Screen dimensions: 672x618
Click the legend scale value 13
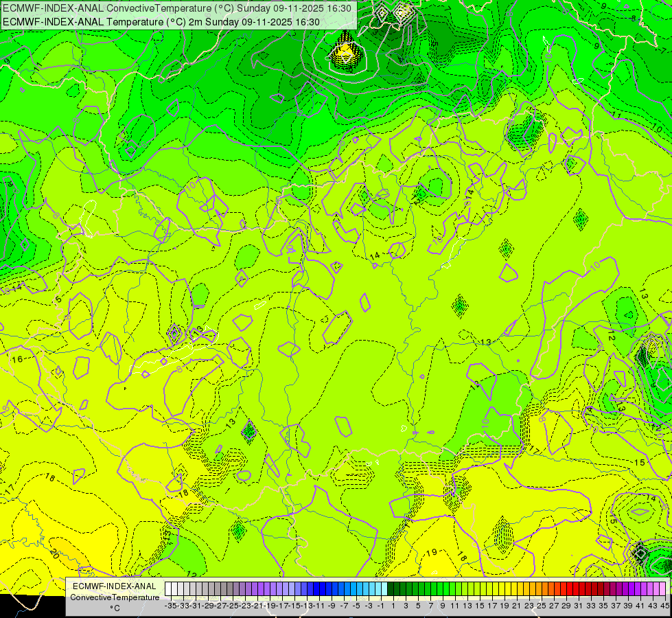[x=467, y=606]
